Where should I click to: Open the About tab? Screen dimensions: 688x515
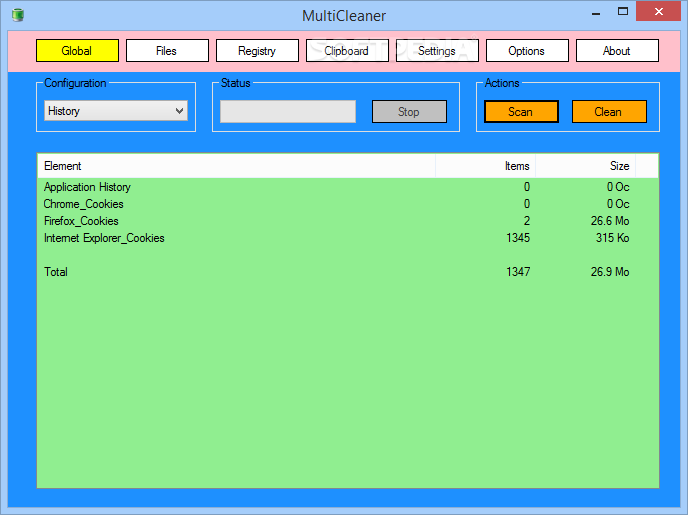point(617,50)
